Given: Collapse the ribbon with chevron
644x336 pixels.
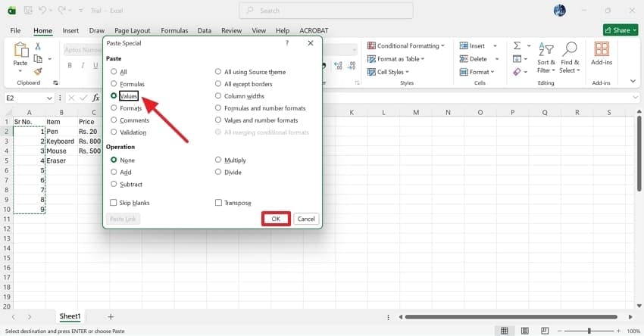Looking at the screenshot, I should coord(633,81).
